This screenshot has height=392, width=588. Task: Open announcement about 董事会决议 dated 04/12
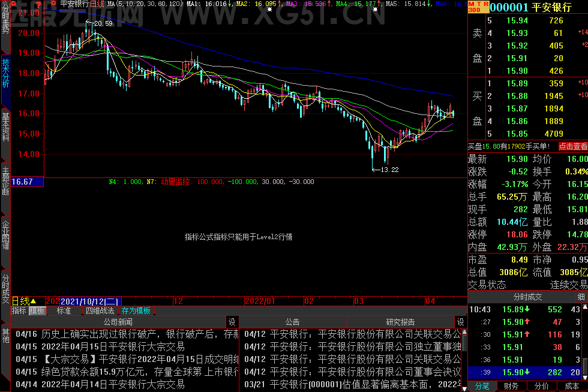click(353, 372)
